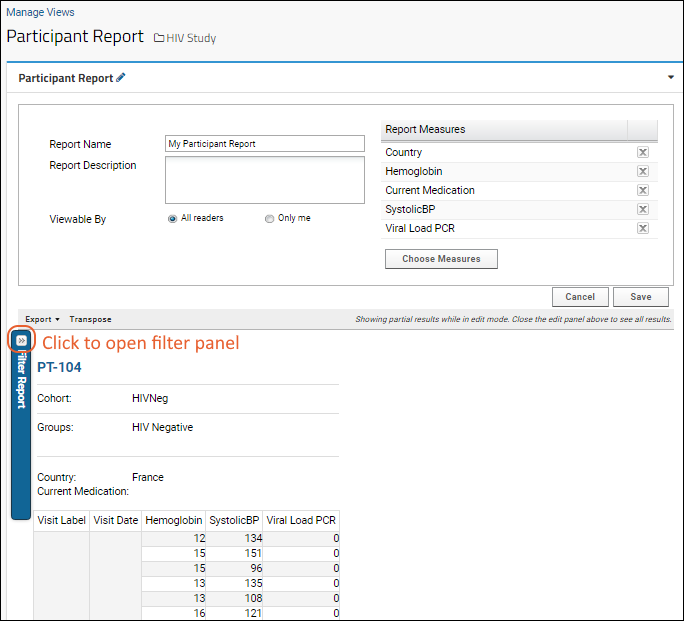The width and height of the screenshot is (684, 621).
Task: Open the Export dropdown menu
Action: (x=42, y=319)
